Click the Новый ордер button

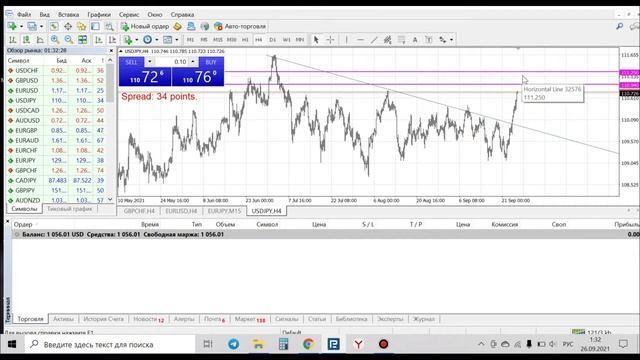pyautogui.click(x=144, y=26)
